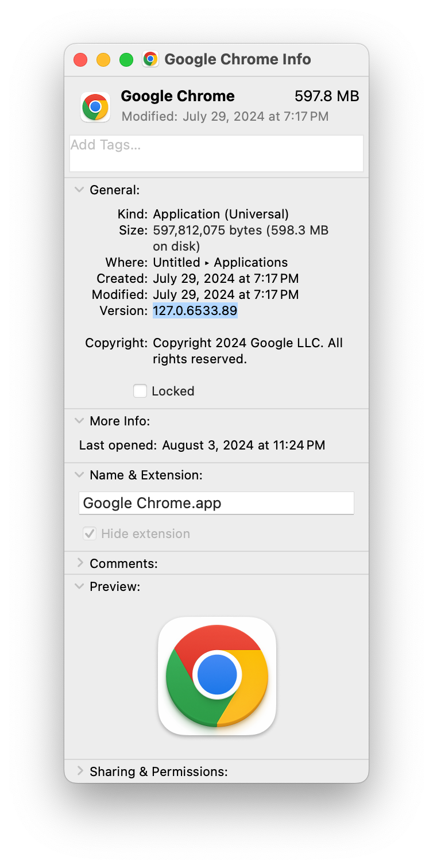
Task: Close the Google Chrome Info window
Action: click(x=80, y=59)
